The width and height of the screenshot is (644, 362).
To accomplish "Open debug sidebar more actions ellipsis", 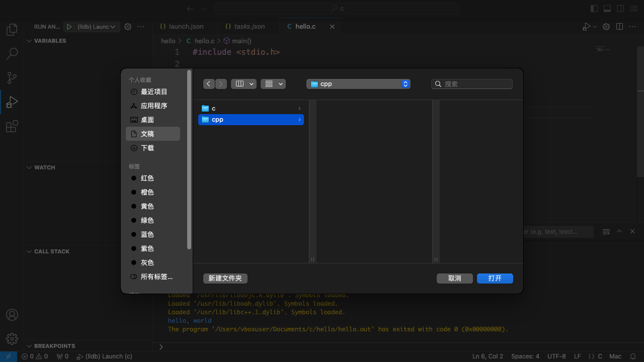I will click(x=141, y=27).
